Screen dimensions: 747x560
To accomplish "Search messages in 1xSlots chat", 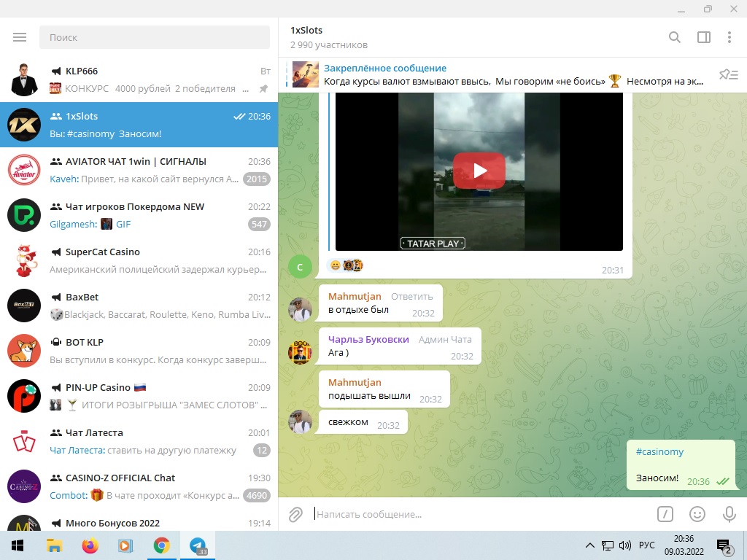I will 675,37.
